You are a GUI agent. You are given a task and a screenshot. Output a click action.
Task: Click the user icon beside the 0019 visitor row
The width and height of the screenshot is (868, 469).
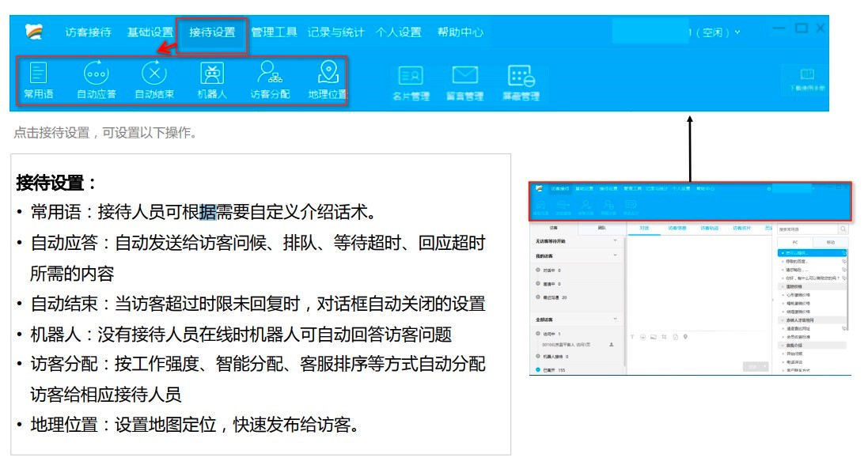[x=611, y=345]
